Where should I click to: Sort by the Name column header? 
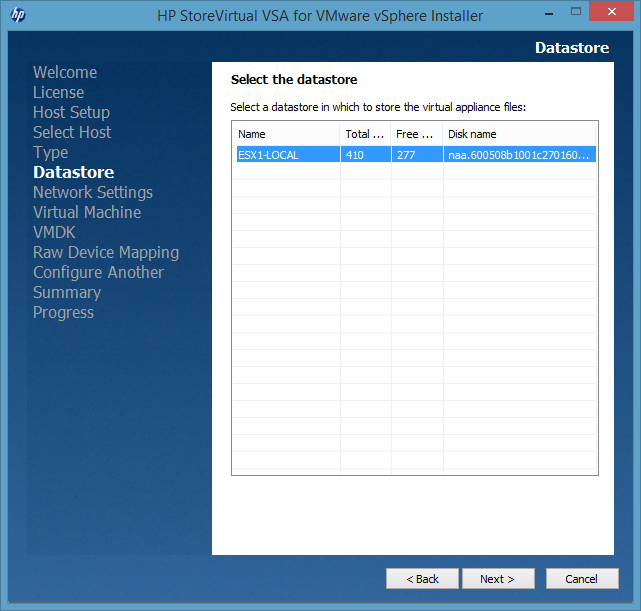[286, 134]
